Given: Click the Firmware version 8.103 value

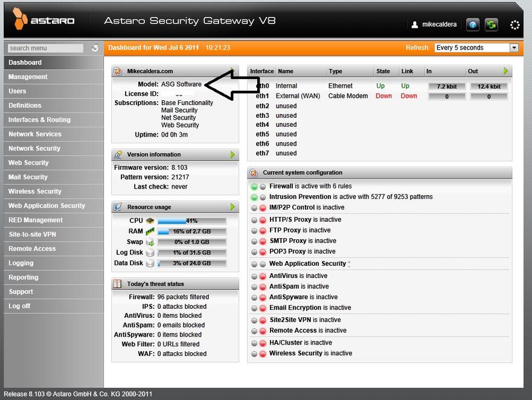Looking at the screenshot, I should pyautogui.click(x=179, y=167).
